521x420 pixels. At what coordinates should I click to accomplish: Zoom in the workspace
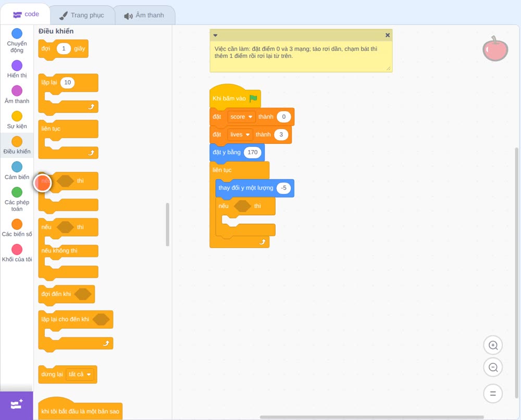point(493,345)
